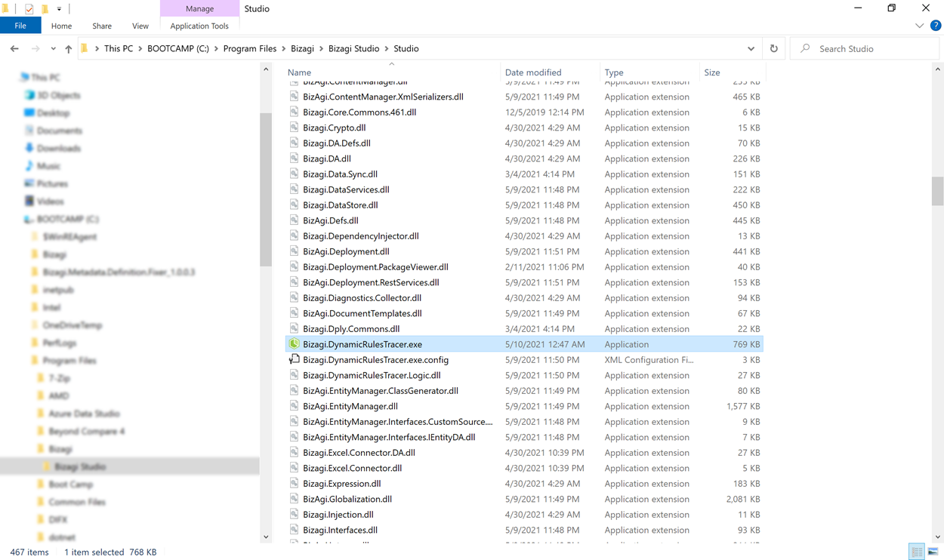Select Bizagi.Interfaces.dll file icon

(x=295, y=530)
